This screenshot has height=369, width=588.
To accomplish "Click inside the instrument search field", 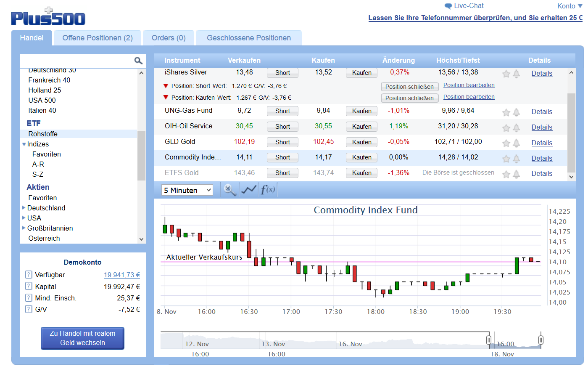I will pos(76,61).
